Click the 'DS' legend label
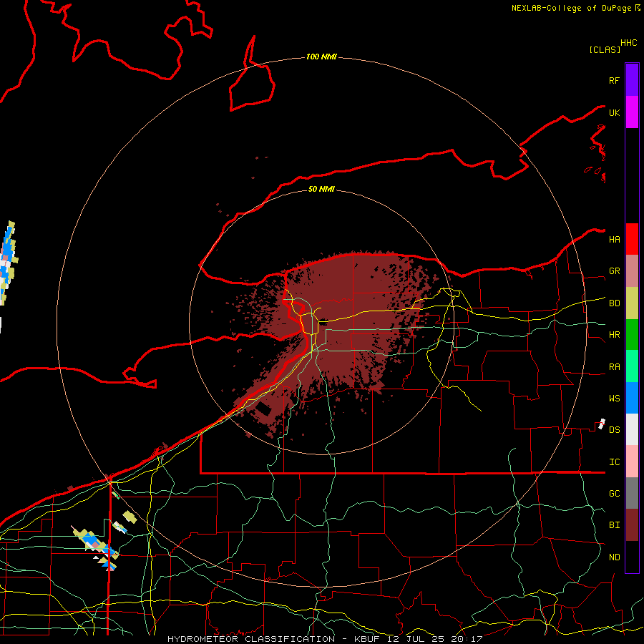Screen dimensions: 644x644 click(x=614, y=430)
